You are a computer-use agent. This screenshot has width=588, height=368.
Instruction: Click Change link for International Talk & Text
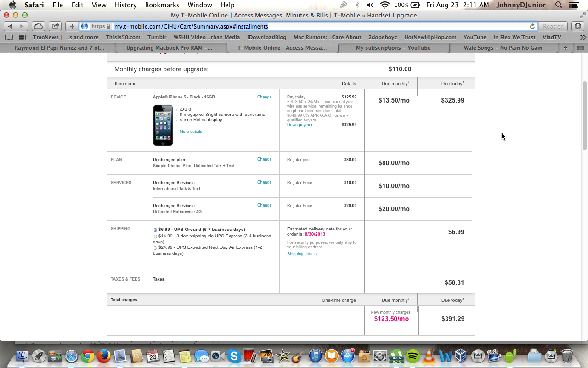pos(264,182)
